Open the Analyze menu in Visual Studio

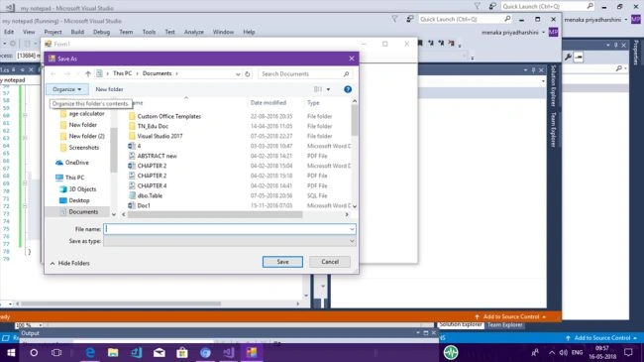194,32
